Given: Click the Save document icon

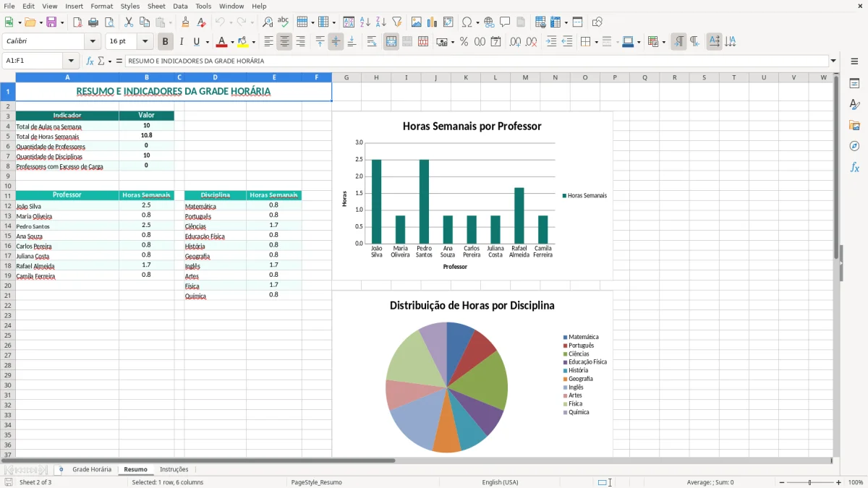Looking at the screenshot, I should (51, 22).
